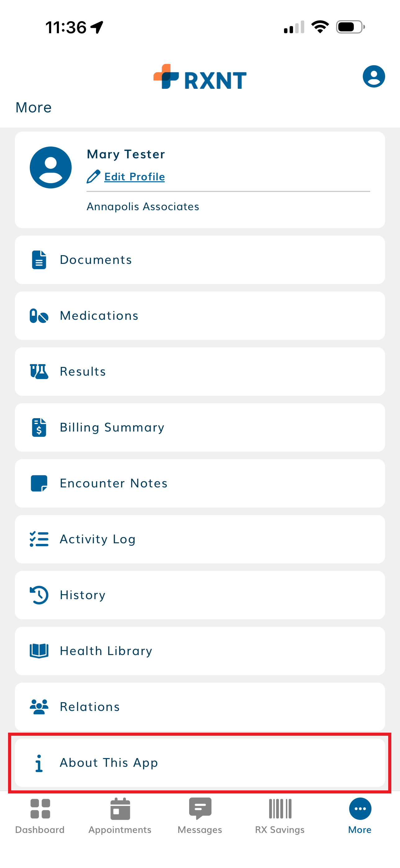This screenshot has width=400, height=868.
Task: Open the Messages tab
Action: point(200,816)
